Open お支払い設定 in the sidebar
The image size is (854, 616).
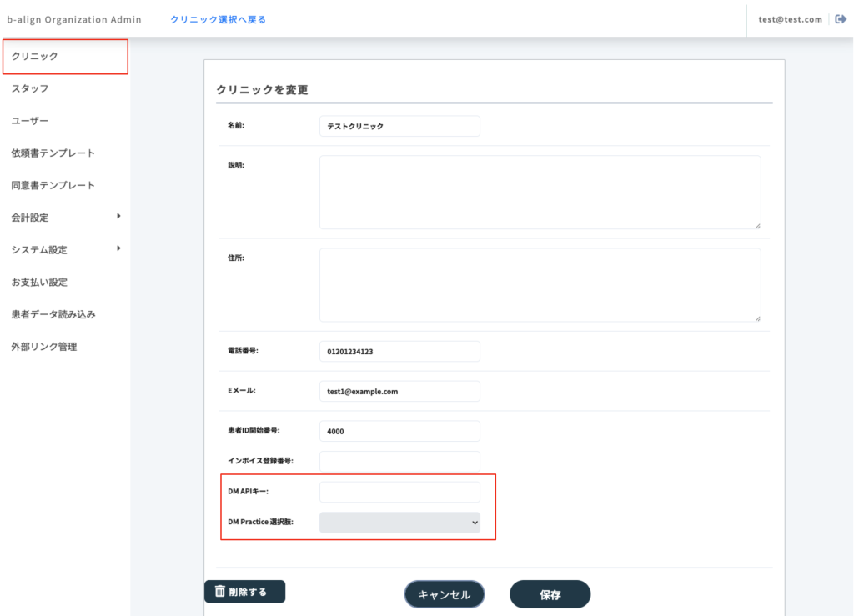tap(39, 282)
